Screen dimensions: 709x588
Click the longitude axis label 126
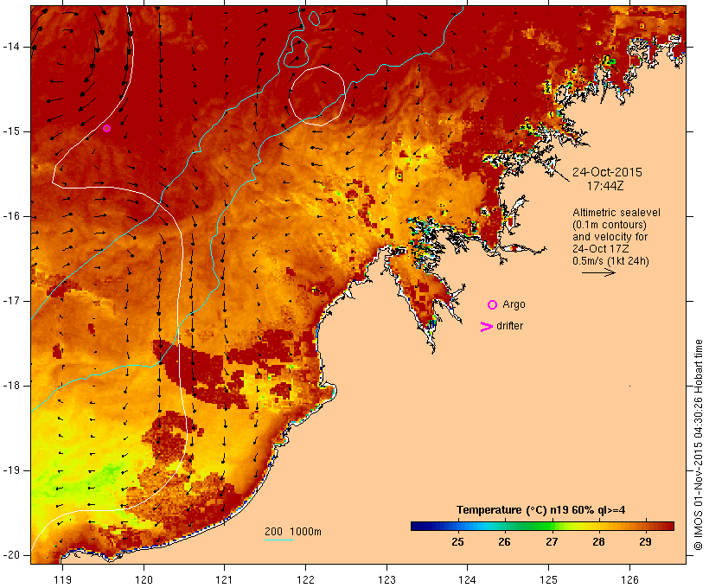[629, 579]
